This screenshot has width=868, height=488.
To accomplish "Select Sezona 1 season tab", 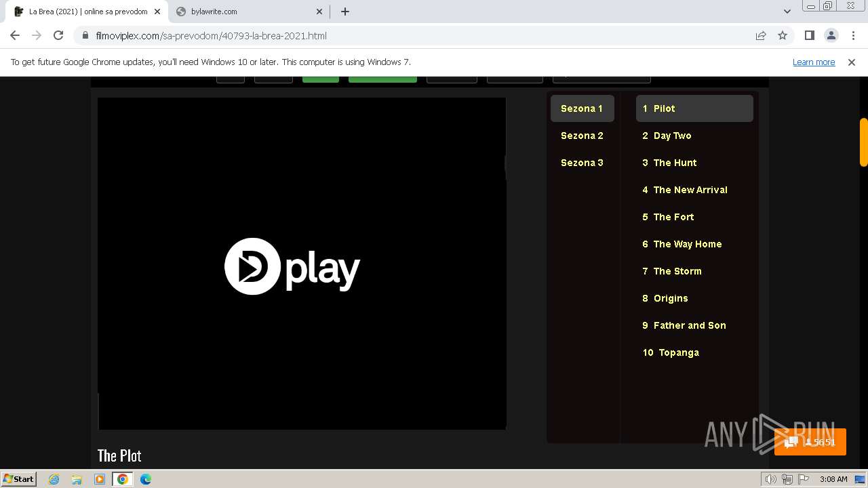I will click(582, 108).
